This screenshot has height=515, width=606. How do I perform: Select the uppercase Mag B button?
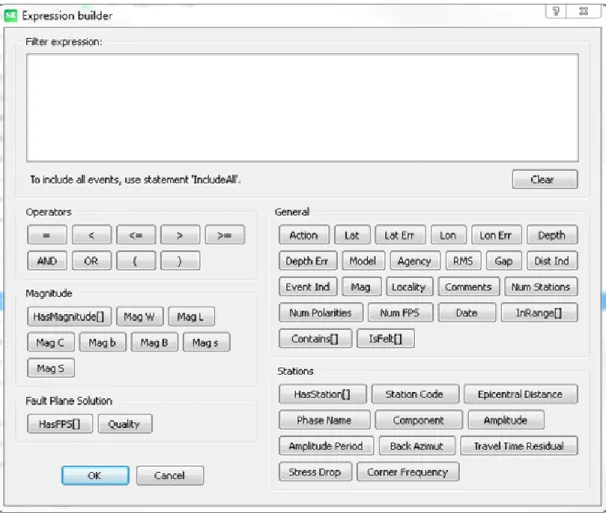(x=154, y=342)
